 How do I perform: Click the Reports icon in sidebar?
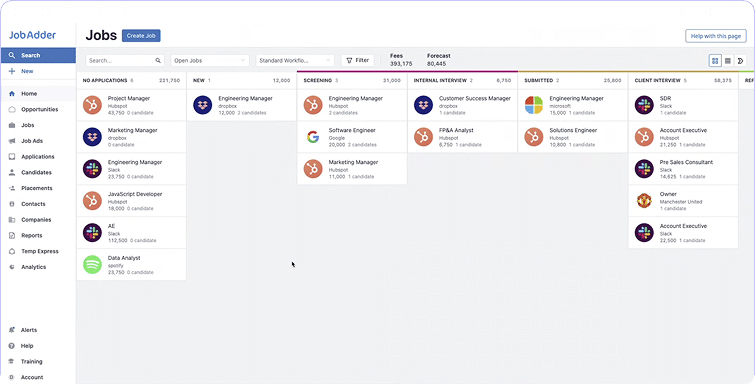pyautogui.click(x=12, y=236)
